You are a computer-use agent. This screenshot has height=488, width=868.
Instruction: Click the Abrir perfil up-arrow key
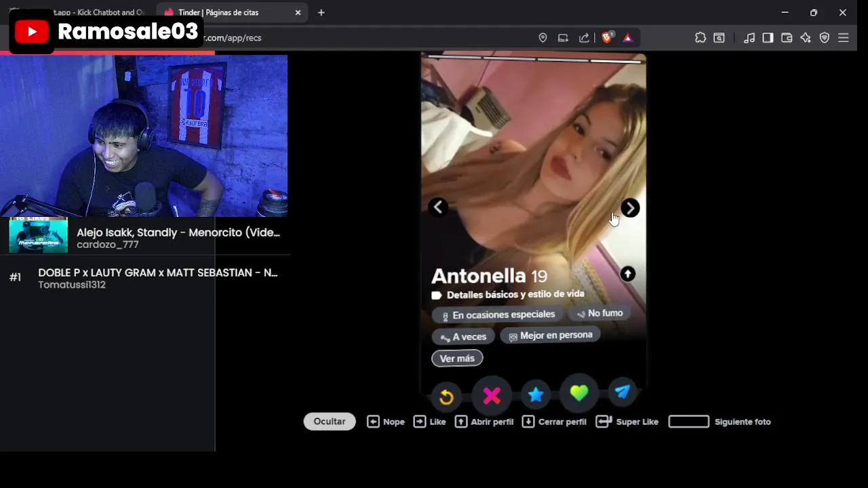click(461, 422)
